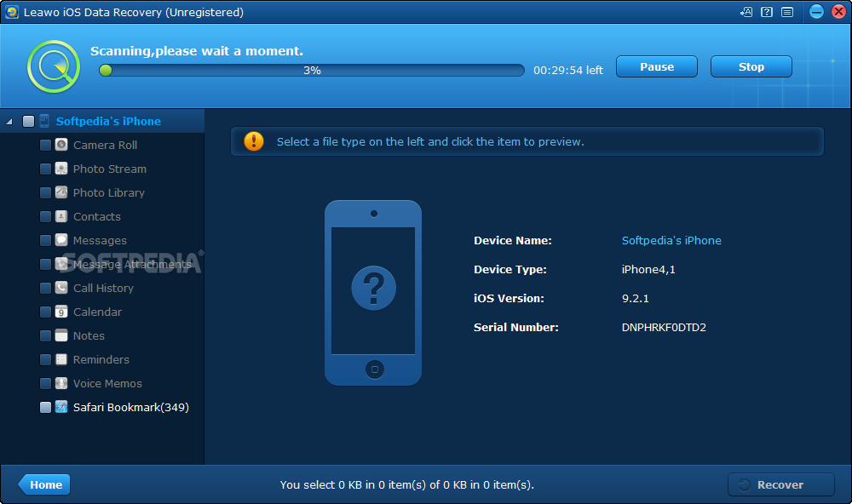Select the Call History category
852x504 pixels.
point(103,288)
